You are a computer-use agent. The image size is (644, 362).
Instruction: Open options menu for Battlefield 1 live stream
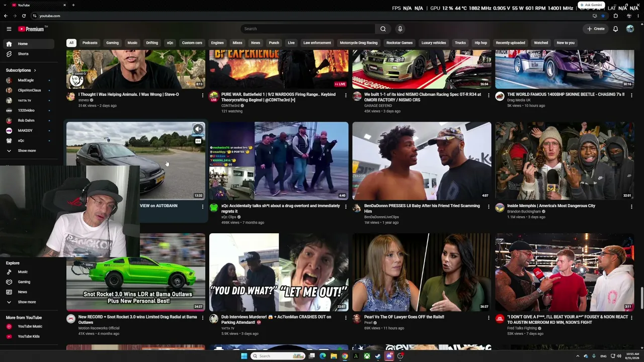tap(346, 96)
